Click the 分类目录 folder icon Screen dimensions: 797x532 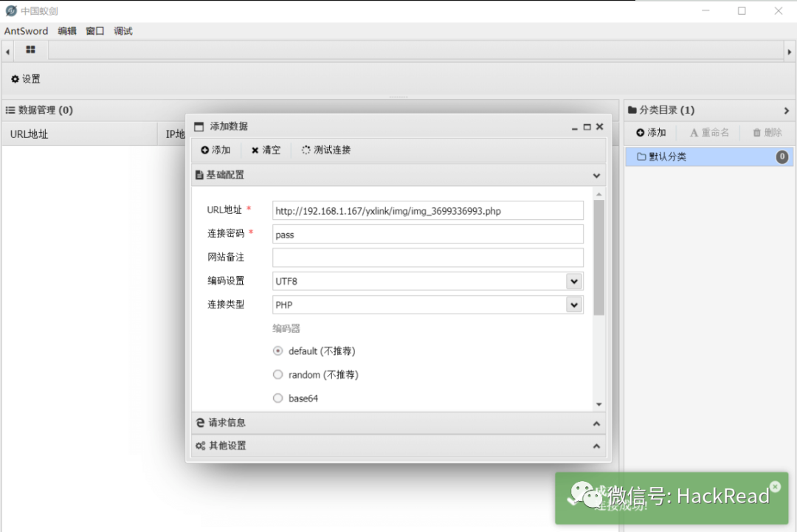pos(632,110)
